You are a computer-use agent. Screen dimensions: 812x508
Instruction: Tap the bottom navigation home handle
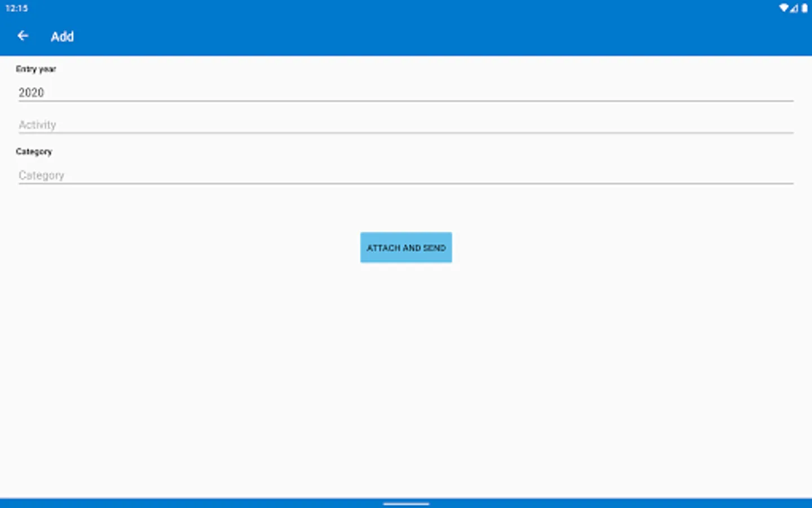pyautogui.click(x=406, y=503)
